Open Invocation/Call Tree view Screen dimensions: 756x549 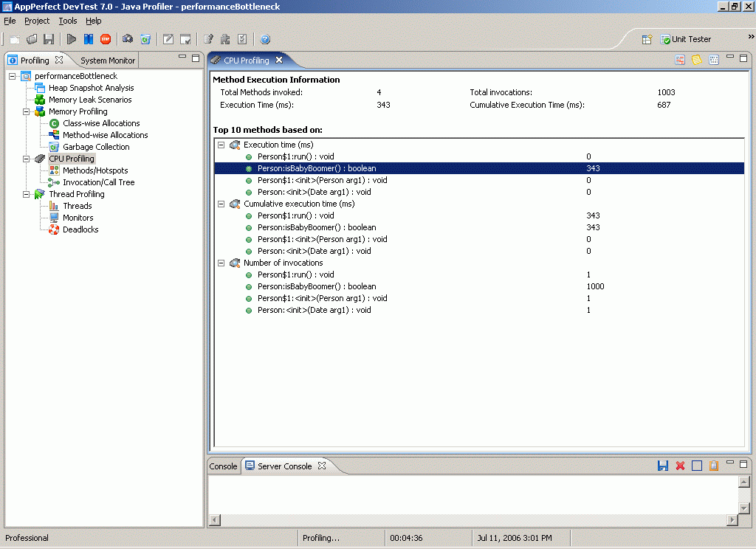(x=98, y=182)
